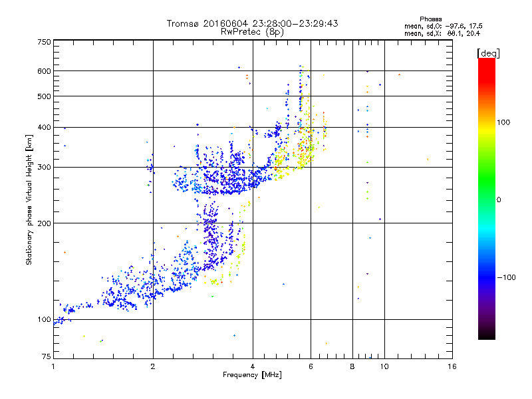This screenshot has width=532, height=399.
Task: Click the x-axis '4' MHz tick label
Action: [x=253, y=366]
